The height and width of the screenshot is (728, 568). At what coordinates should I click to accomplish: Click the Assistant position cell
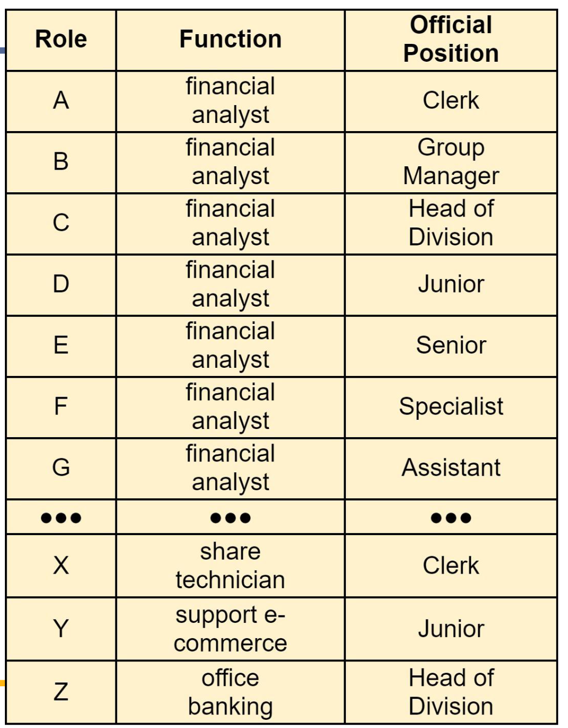(451, 468)
